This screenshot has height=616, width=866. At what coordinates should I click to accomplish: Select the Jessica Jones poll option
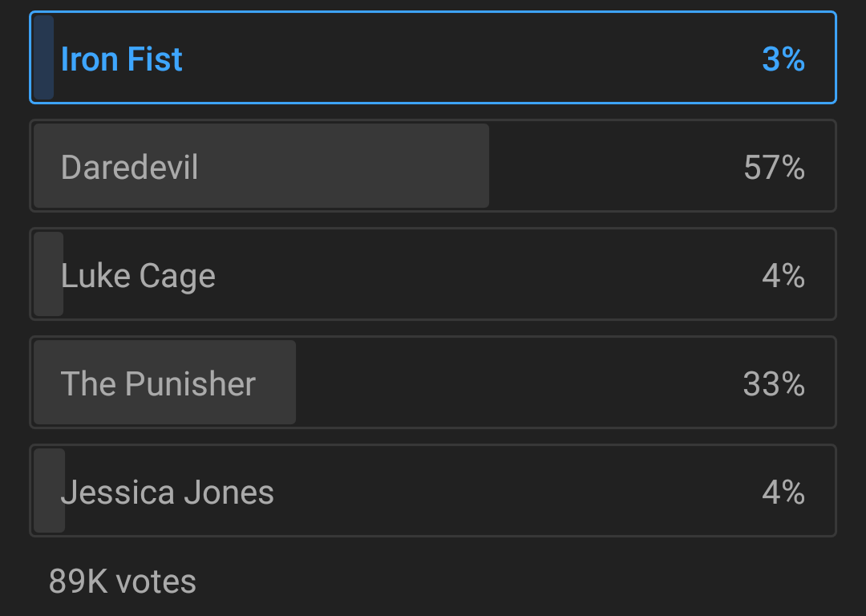coord(433,491)
